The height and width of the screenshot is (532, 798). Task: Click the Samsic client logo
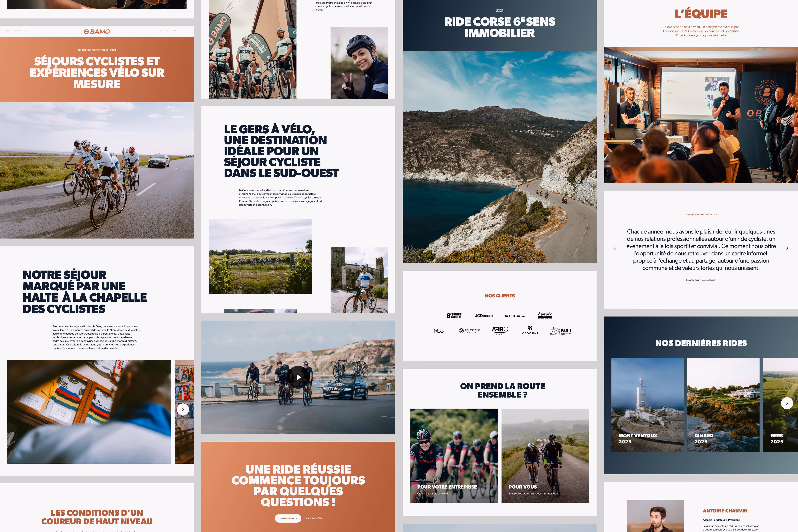(x=515, y=316)
